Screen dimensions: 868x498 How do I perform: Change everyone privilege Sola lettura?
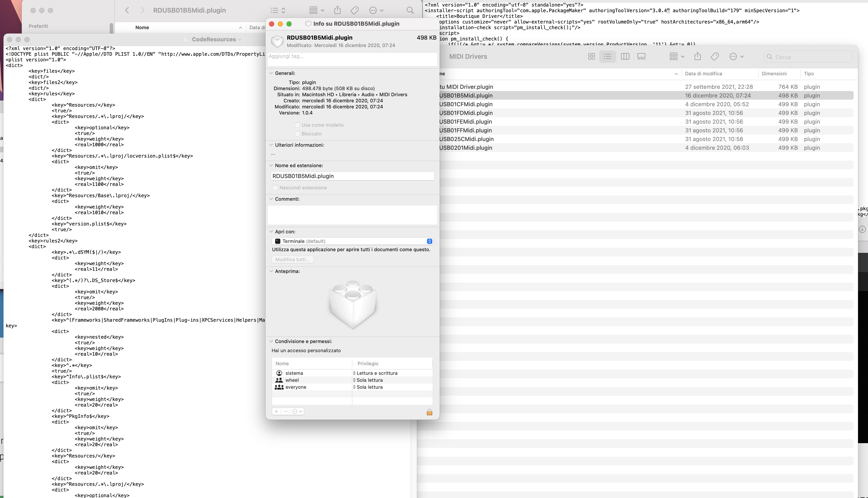tap(368, 387)
